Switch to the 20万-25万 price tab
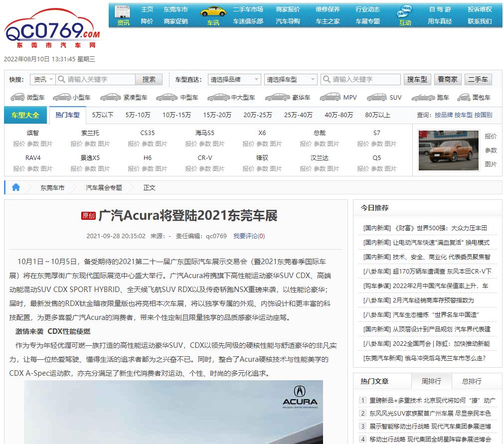This screenshot has height=444, width=504. [x=257, y=115]
